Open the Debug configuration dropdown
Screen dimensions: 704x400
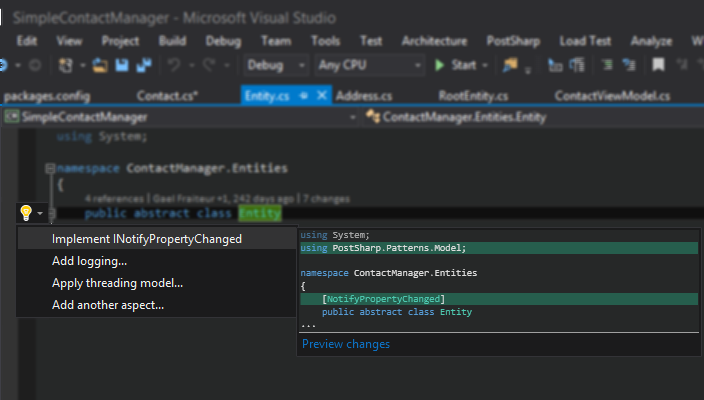point(275,66)
